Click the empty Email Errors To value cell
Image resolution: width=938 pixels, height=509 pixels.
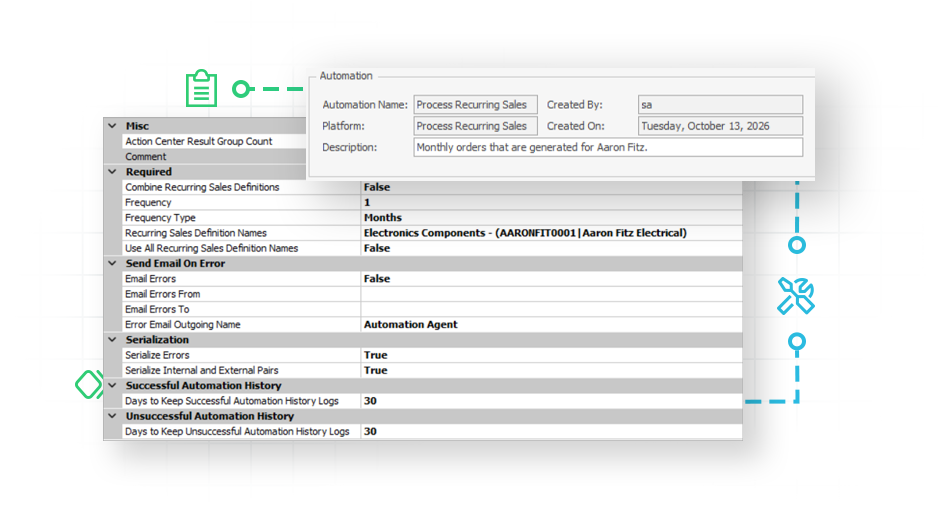point(552,309)
